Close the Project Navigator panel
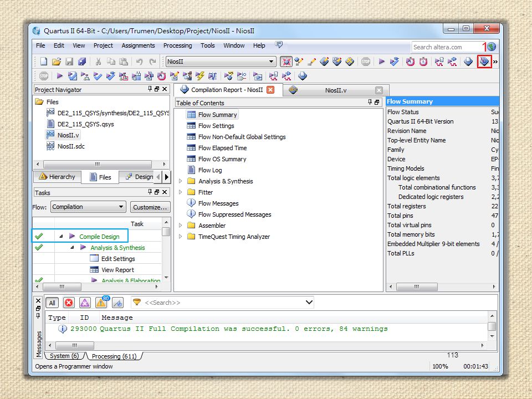This screenshot has width=532, height=399. click(x=165, y=89)
